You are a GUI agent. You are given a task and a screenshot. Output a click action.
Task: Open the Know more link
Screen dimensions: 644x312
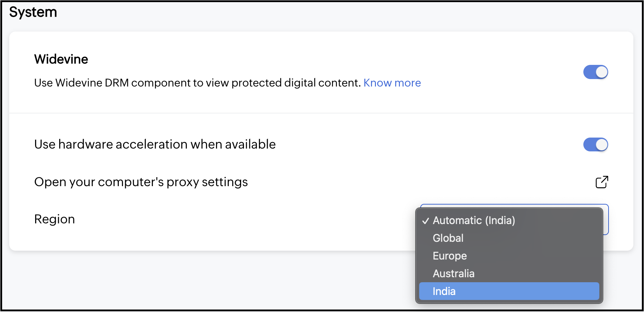(392, 83)
